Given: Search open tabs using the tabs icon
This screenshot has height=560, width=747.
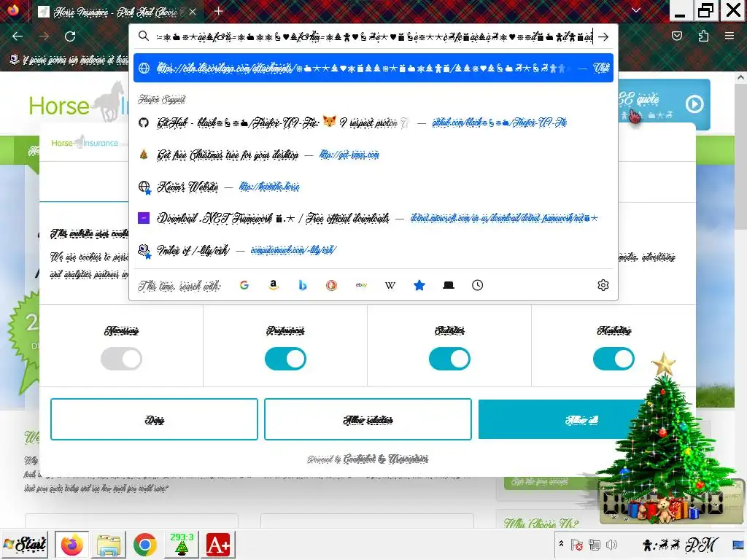Looking at the screenshot, I should [449, 285].
